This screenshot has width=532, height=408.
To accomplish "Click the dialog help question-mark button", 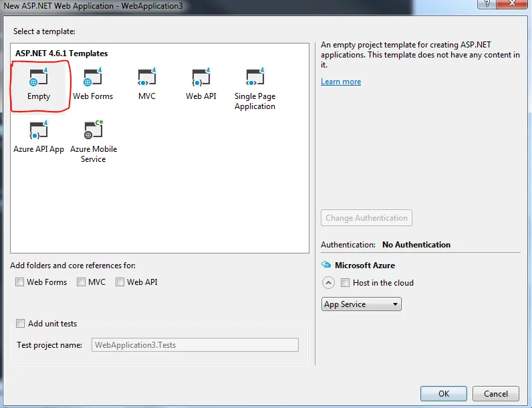I will (487, 4).
